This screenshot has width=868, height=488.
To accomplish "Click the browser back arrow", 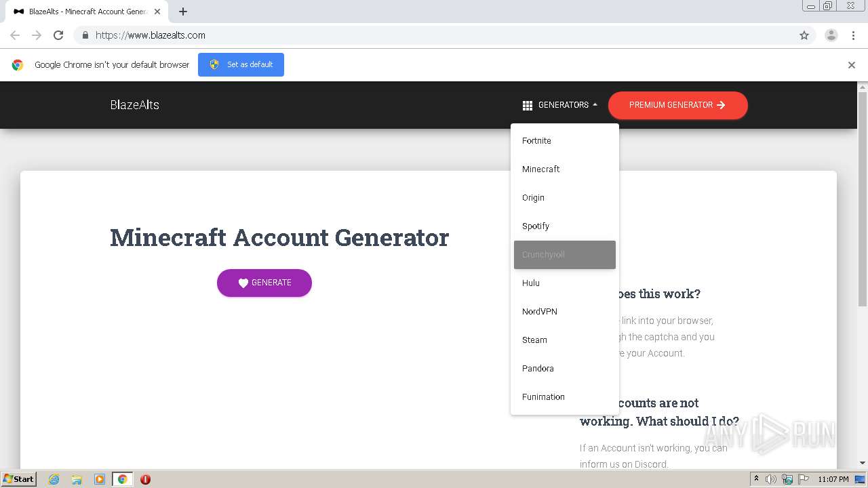I will pyautogui.click(x=15, y=35).
